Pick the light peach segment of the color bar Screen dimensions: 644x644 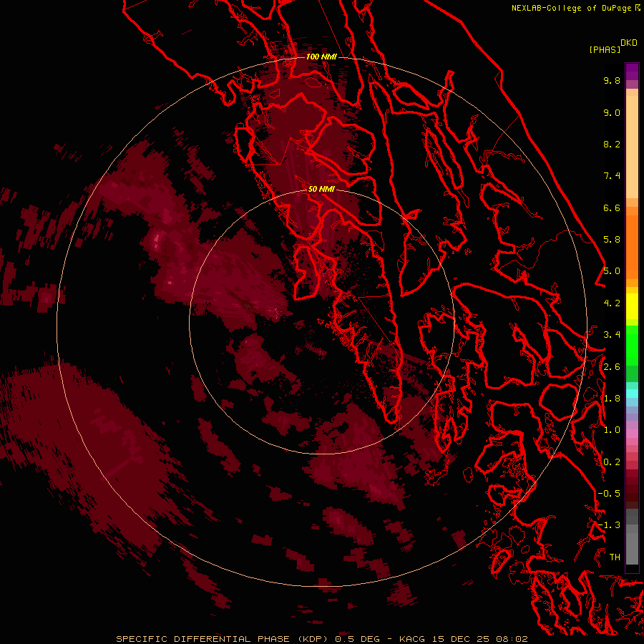(x=632, y=147)
